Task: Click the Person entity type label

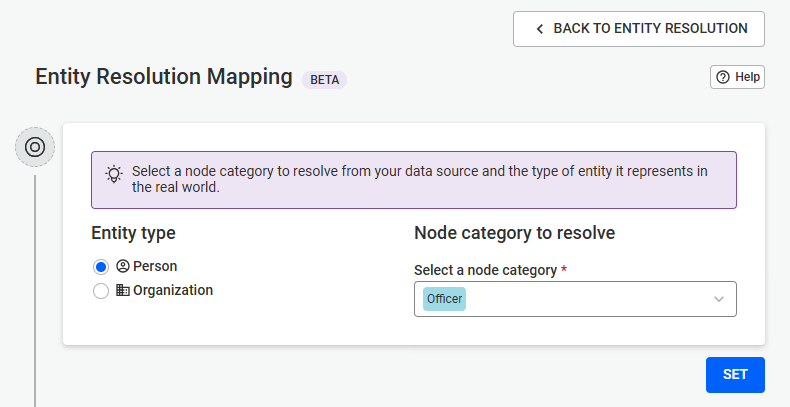Action: click(x=155, y=266)
